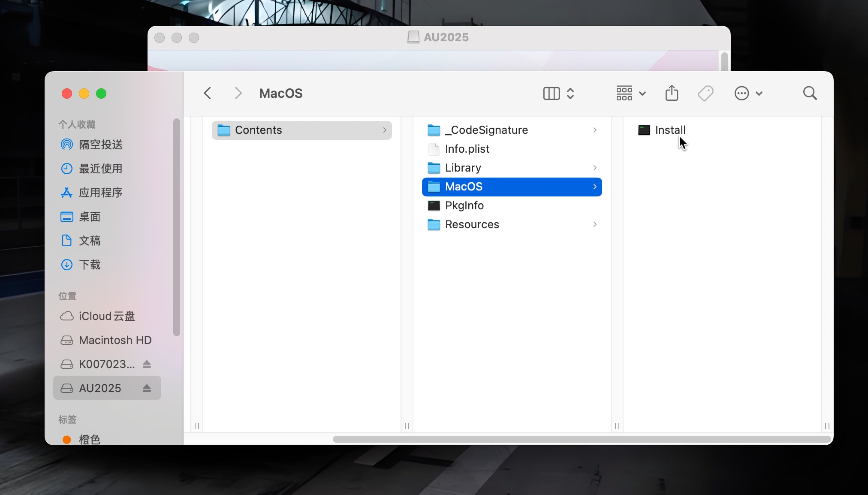This screenshot has height=495, width=868.
Task: Open AirDrop in the sidebar
Action: 100,145
